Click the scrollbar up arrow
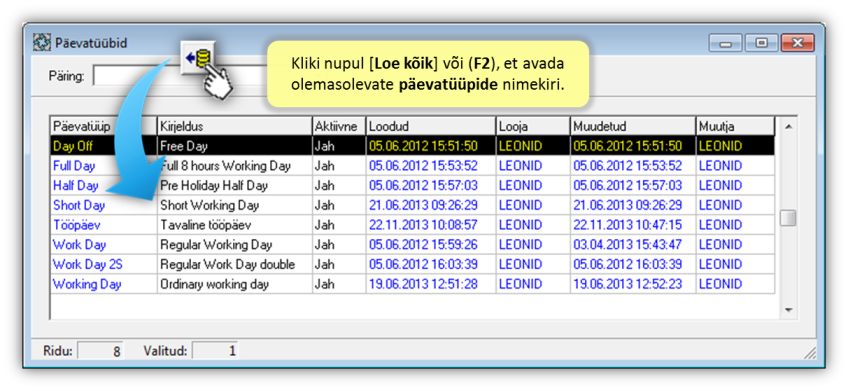The image size is (848, 391). click(x=789, y=127)
